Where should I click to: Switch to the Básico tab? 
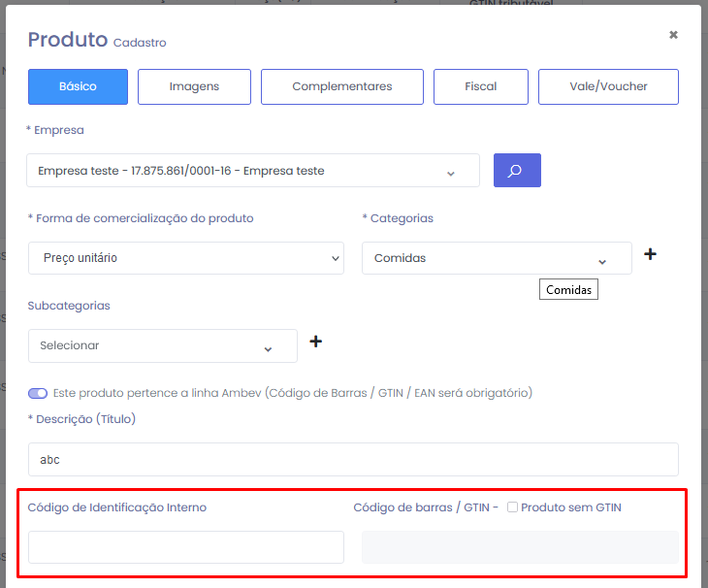pyautogui.click(x=78, y=86)
